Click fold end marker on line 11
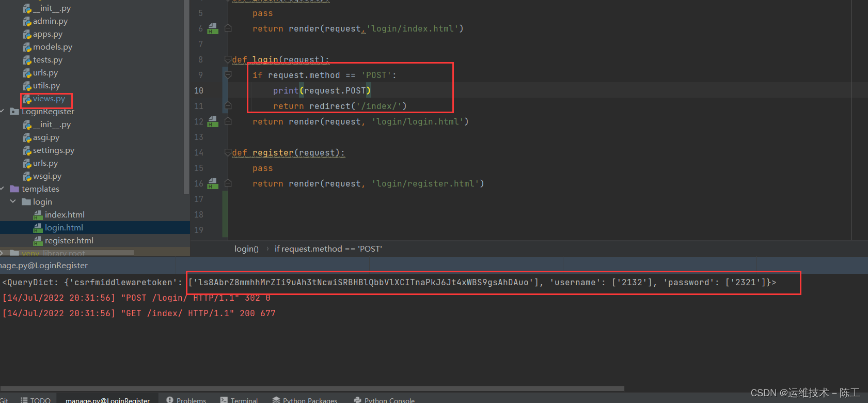Image resolution: width=868 pixels, height=403 pixels. [x=228, y=106]
